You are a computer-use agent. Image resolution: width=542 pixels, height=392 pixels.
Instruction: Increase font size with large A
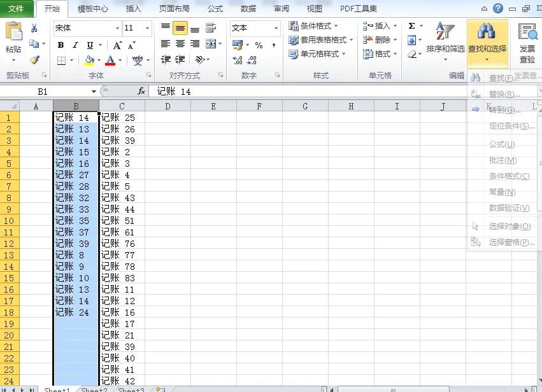117,45
